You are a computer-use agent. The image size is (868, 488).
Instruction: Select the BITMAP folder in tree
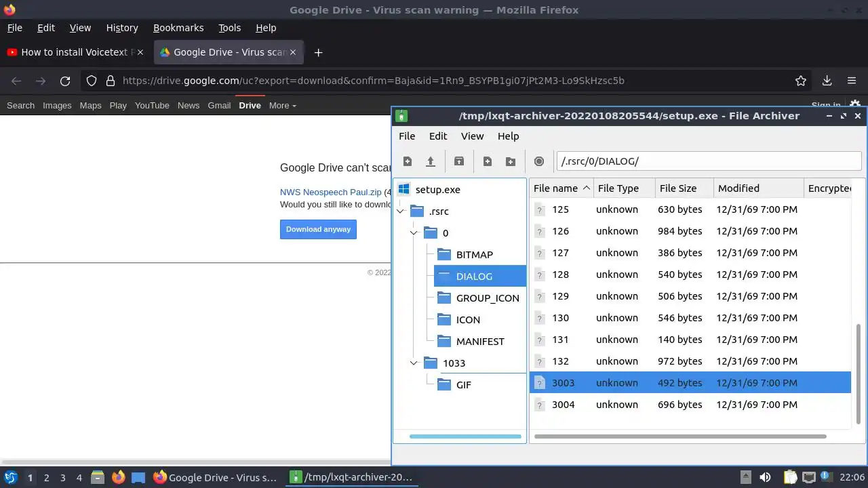[x=474, y=255]
